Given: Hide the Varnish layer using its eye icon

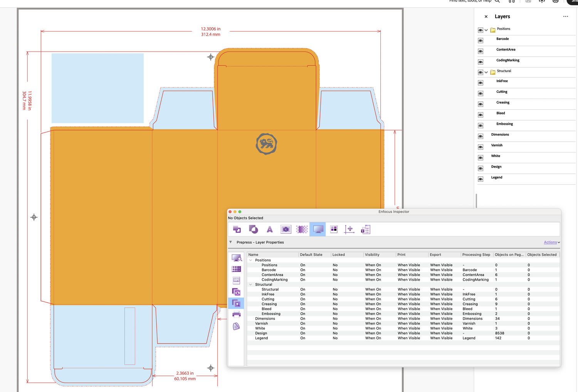Looking at the screenshot, I should point(481,147).
